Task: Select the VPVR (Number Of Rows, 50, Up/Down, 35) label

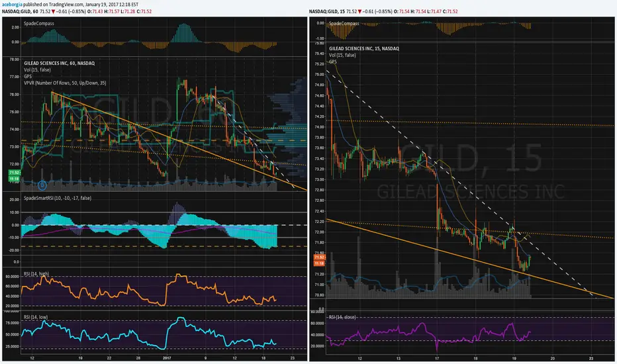Action: click(x=65, y=83)
